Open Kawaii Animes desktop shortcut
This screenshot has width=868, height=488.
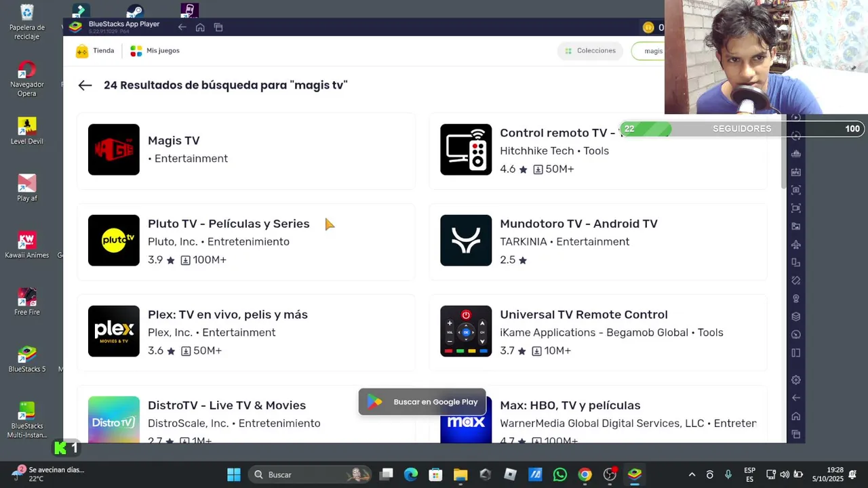27,245
